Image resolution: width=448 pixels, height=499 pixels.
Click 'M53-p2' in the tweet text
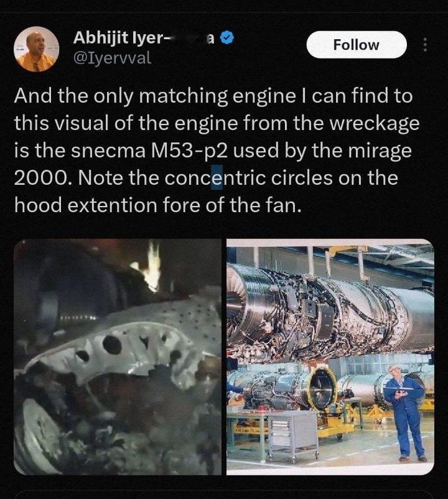pyautogui.click(x=188, y=151)
